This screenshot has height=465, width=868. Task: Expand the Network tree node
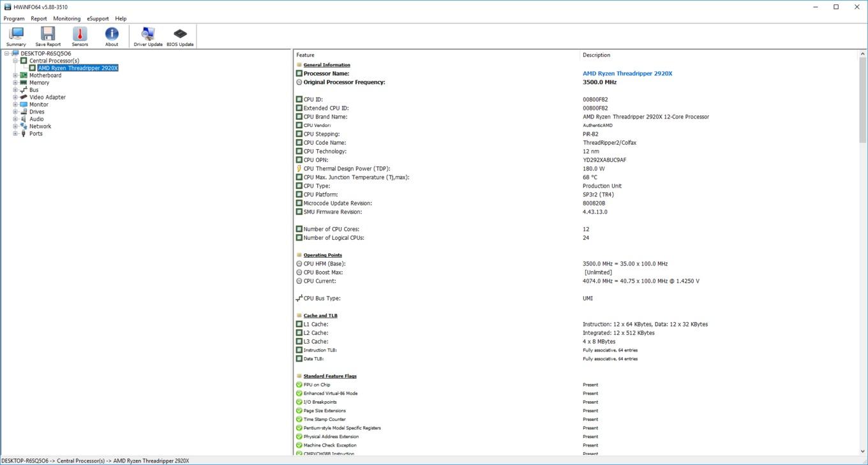coord(15,126)
